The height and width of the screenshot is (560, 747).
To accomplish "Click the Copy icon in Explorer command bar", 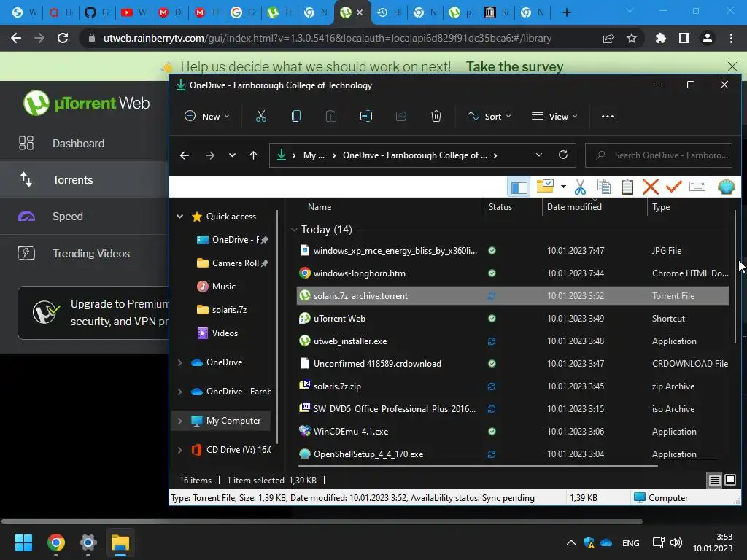I will point(296,116).
